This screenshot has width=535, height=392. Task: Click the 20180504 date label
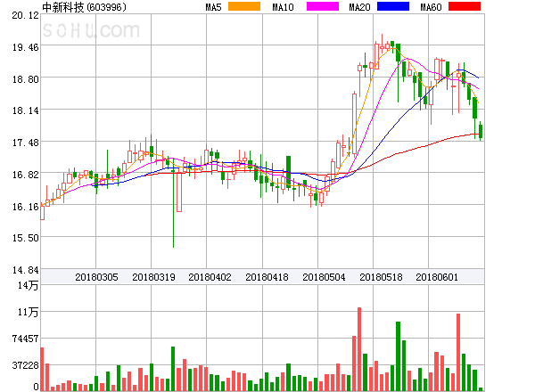[x=324, y=277]
